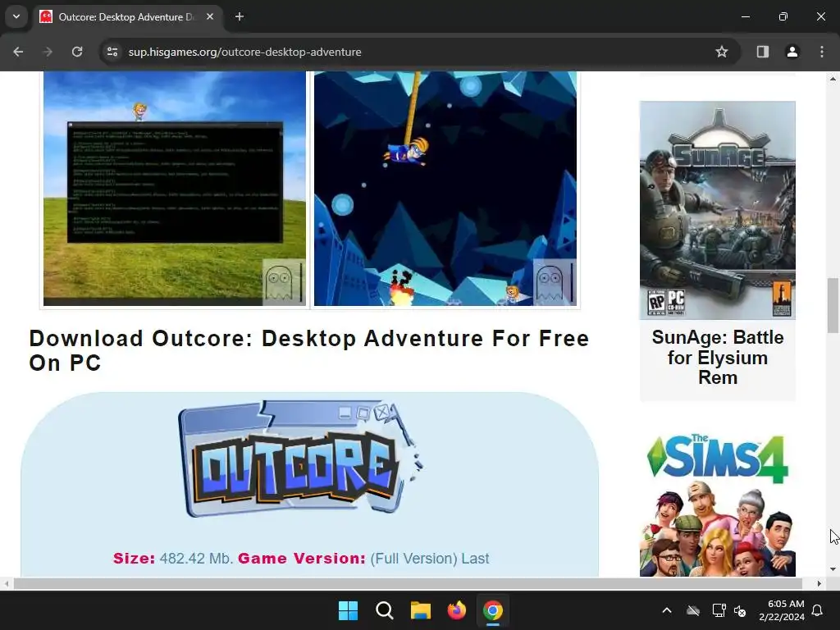The height and width of the screenshot is (630, 840).
Task: Click the address bar URL
Action: (x=244, y=52)
